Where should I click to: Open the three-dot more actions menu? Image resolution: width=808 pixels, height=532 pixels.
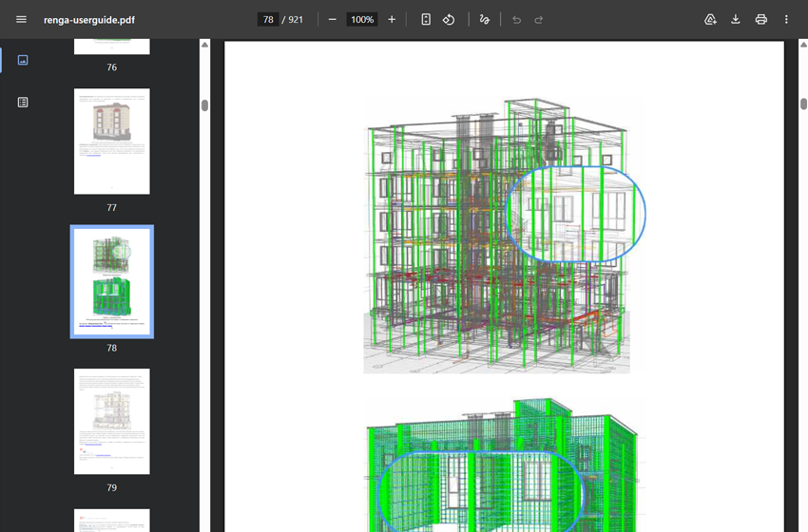click(786, 20)
